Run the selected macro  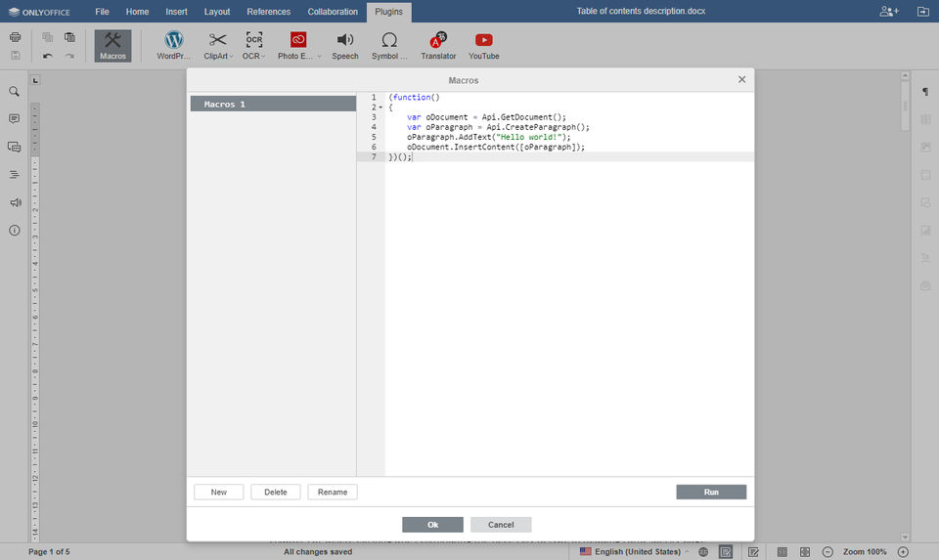(x=711, y=492)
